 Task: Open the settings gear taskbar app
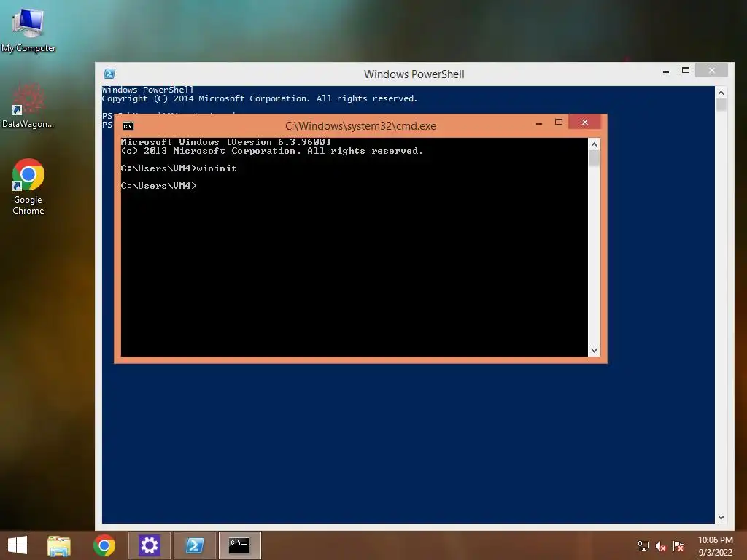[149, 545]
